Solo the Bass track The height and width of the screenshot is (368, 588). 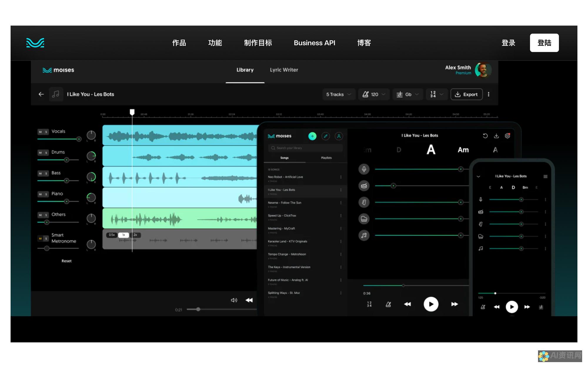pyautogui.click(x=46, y=174)
